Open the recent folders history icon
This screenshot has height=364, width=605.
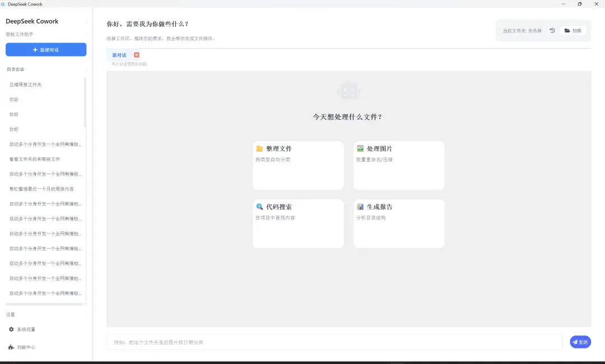pos(552,30)
